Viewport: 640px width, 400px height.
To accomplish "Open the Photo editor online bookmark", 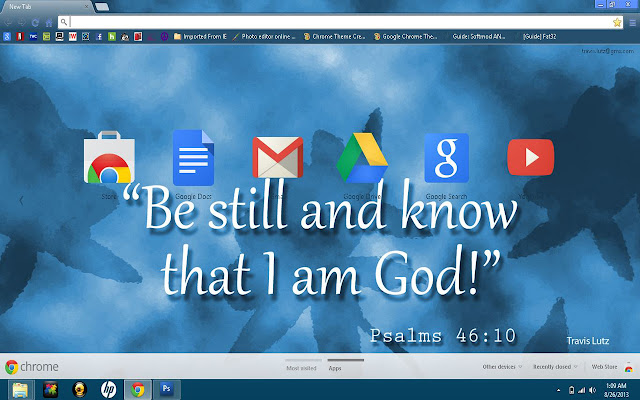I will click(264, 37).
